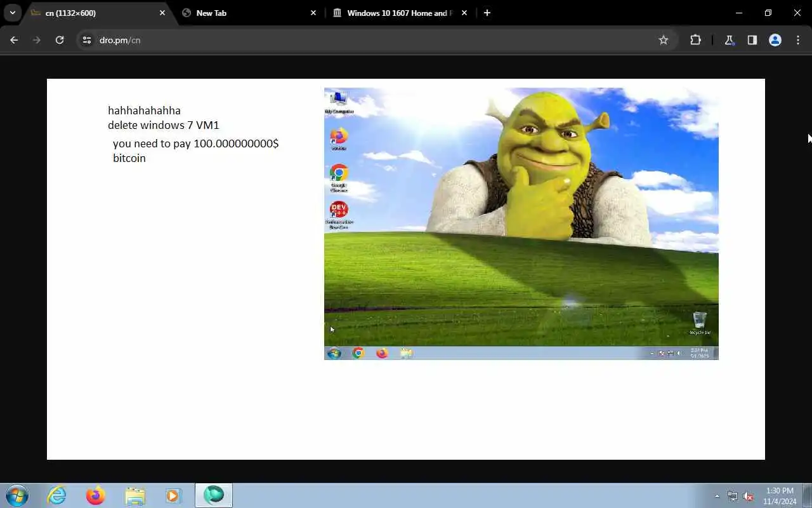This screenshot has width=812, height=508.
Task: Click Firefox on the image's taskbar
Action: [382, 353]
